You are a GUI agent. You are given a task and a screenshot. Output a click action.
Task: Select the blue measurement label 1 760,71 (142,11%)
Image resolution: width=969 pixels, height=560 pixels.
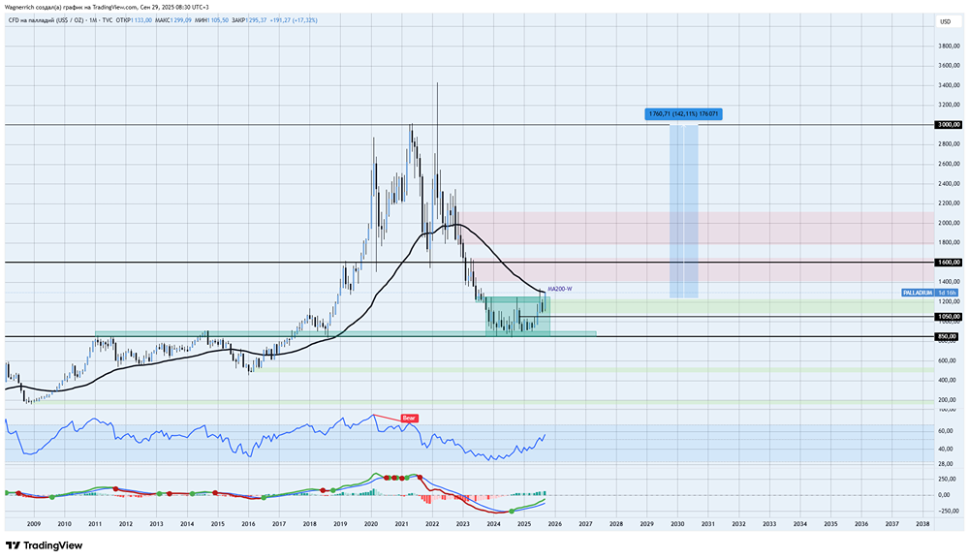pyautogui.click(x=683, y=114)
